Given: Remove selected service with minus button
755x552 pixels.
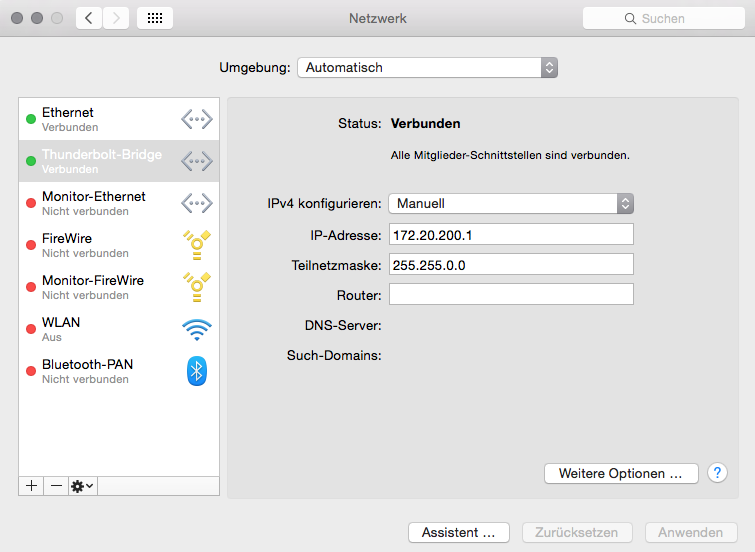Looking at the screenshot, I should click(x=56, y=485).
